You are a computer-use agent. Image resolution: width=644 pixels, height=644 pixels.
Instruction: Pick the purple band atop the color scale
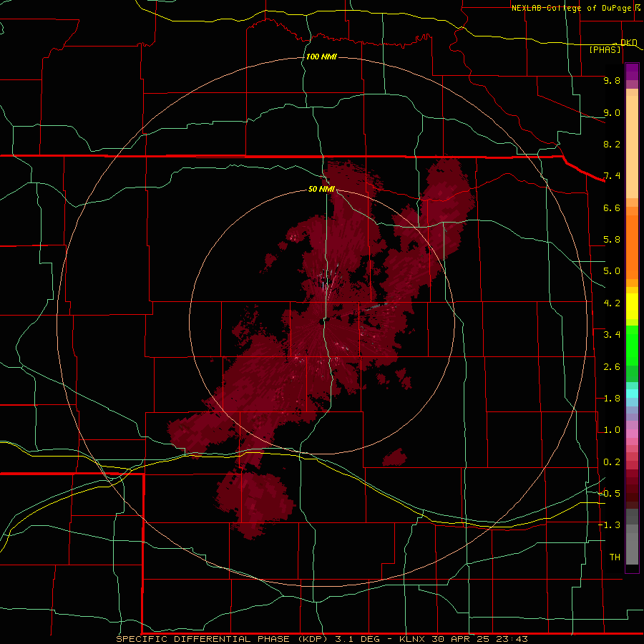(632, 72)
